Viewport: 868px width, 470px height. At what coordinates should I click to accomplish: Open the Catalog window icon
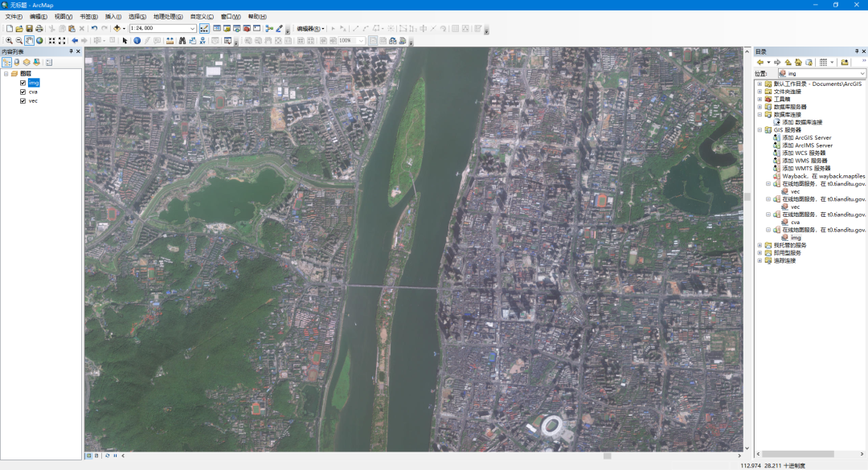tap(227, 28)
